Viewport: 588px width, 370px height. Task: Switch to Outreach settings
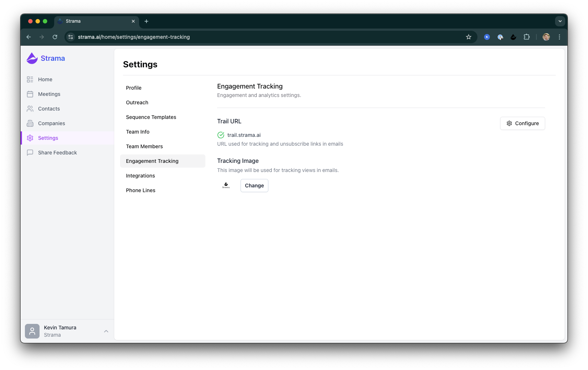[163, 102]
